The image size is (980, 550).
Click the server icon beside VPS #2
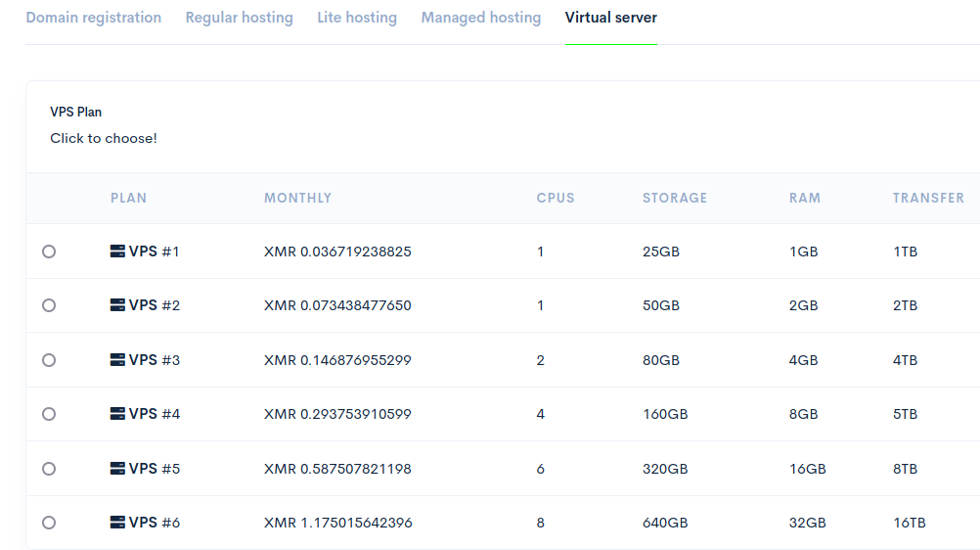[117, 305]
